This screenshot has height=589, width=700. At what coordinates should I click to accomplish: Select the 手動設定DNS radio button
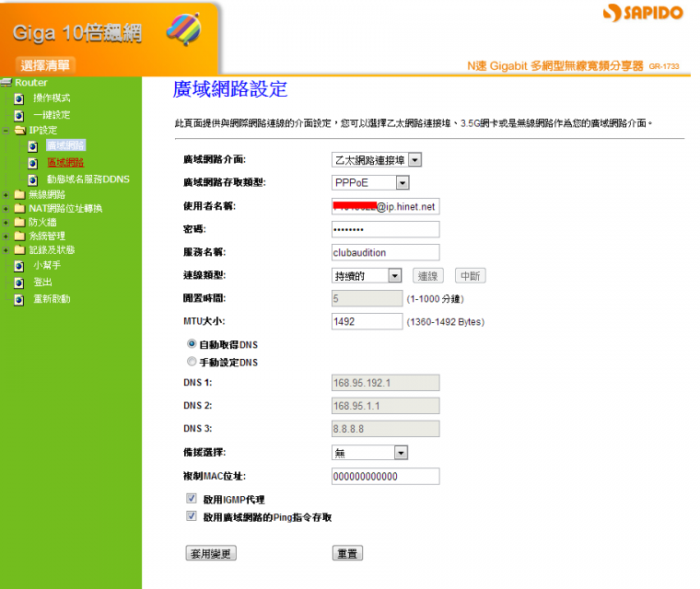pos(192,363)
